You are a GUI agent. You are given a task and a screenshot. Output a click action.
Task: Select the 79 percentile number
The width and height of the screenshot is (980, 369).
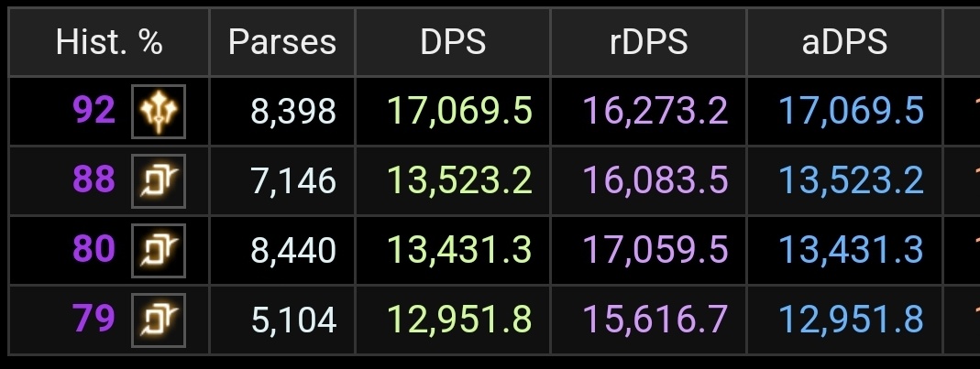94,319
